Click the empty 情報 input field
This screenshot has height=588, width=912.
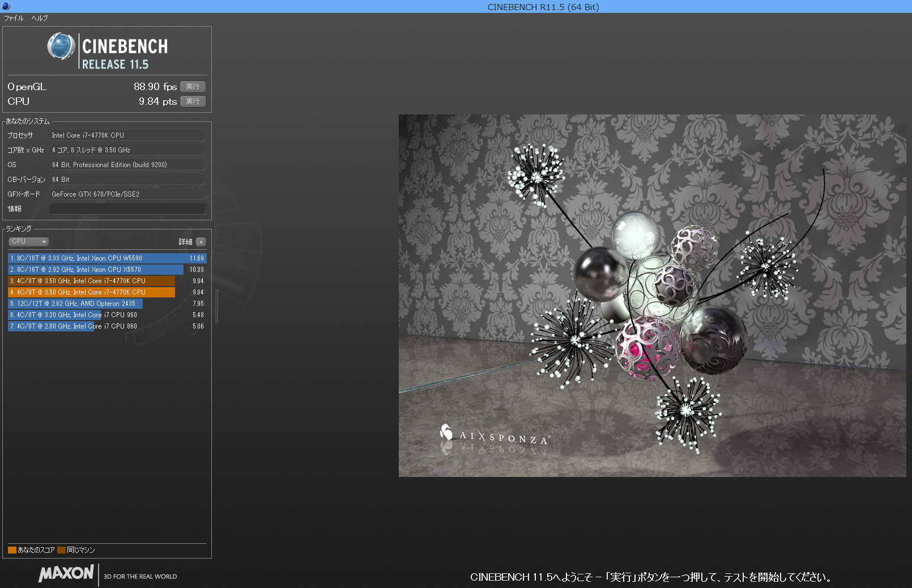point(127,209)
